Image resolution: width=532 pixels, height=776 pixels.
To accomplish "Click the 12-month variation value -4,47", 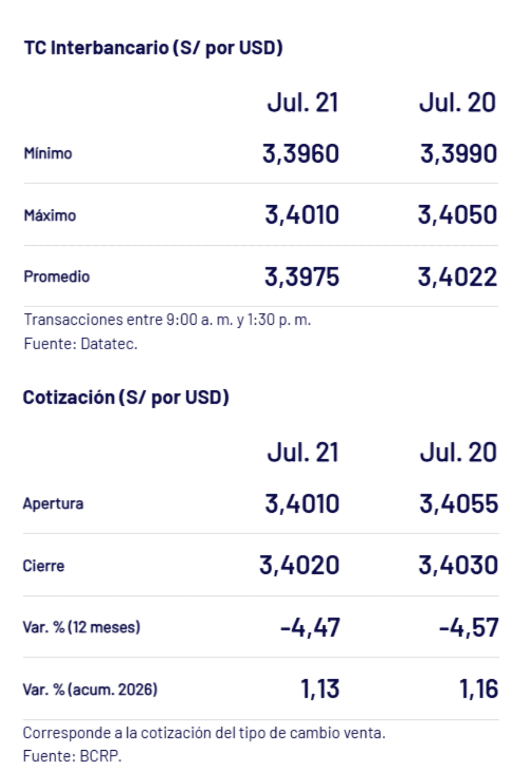I will pos(310,628).
